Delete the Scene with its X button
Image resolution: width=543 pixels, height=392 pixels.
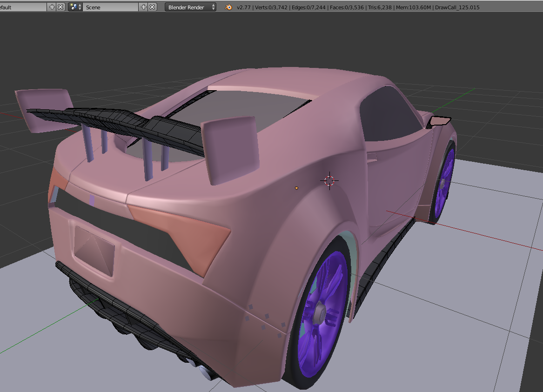tap(152, 7)
